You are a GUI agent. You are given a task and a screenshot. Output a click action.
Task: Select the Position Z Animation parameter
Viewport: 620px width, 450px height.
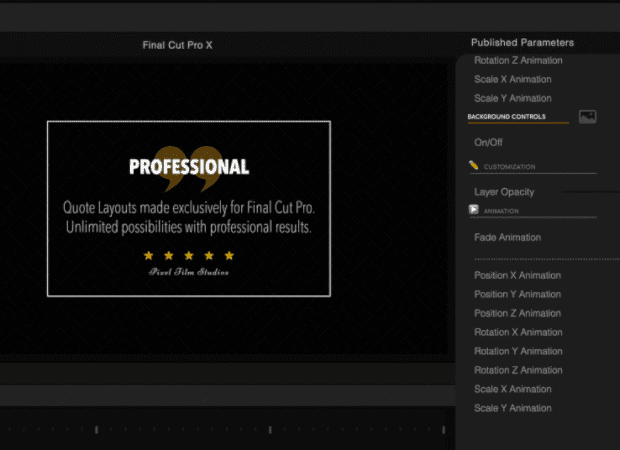518,313
